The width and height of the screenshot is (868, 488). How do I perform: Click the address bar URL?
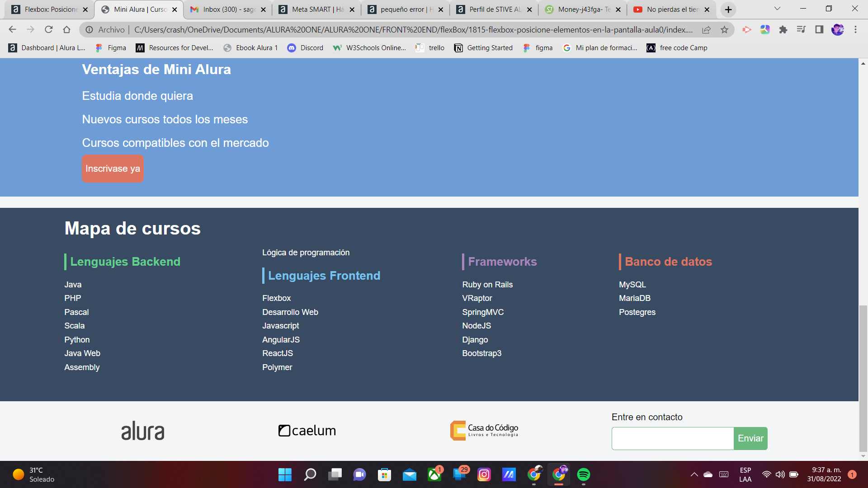[x=413, y=30]
